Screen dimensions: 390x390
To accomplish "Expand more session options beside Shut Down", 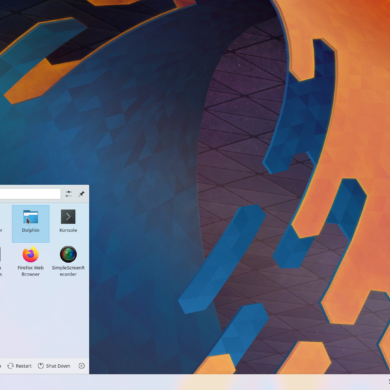I will click(82, 366).
